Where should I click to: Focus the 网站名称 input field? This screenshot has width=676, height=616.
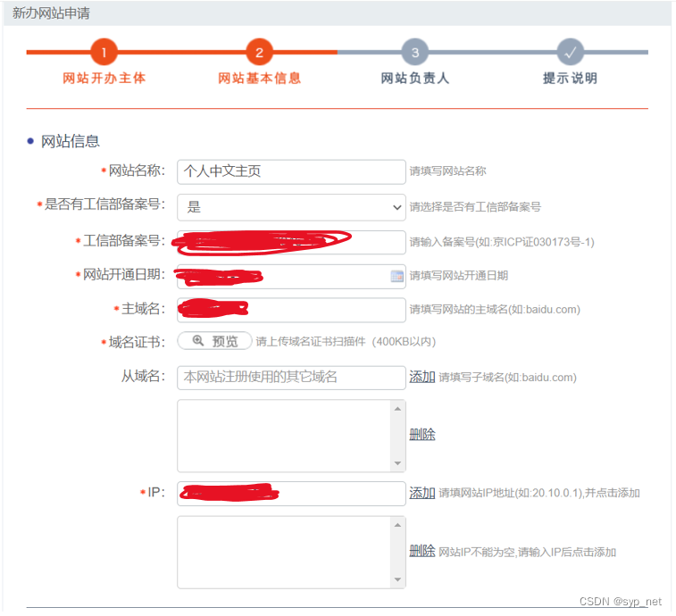(x=291, y=171)
